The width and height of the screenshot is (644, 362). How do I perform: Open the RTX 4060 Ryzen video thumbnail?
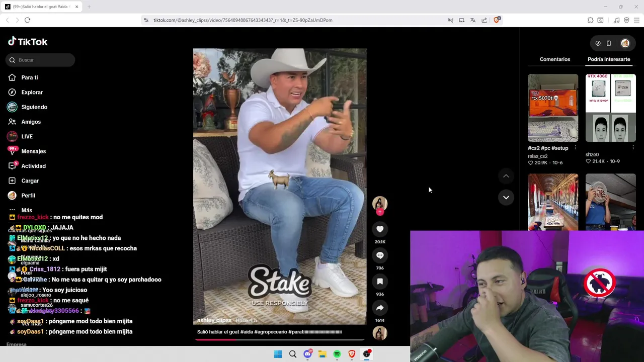click(x=610, y=108)
